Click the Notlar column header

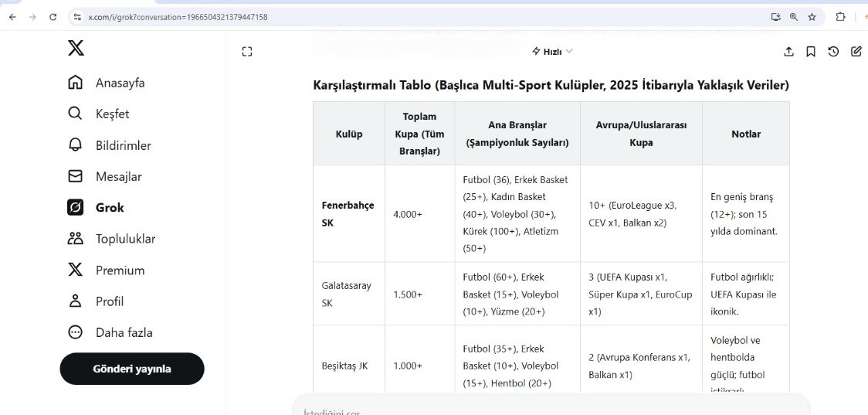pyautogui.click(x=746, y=134)
